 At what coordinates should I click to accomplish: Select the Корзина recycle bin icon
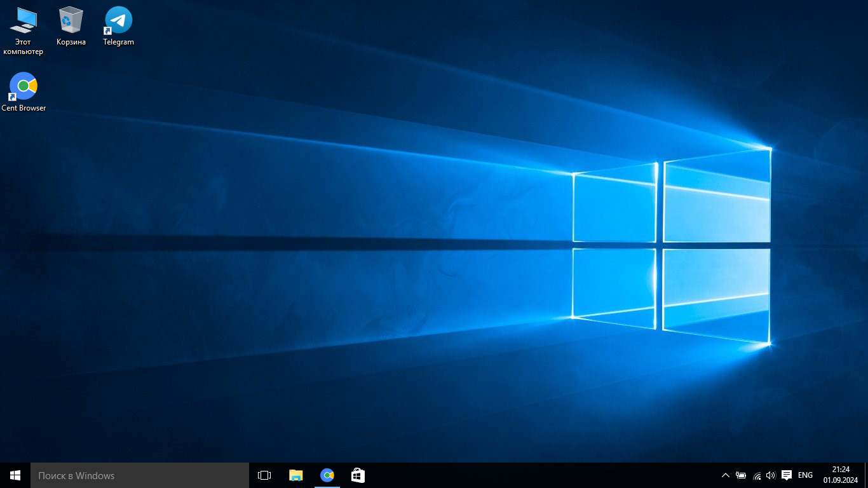point(71,25)
